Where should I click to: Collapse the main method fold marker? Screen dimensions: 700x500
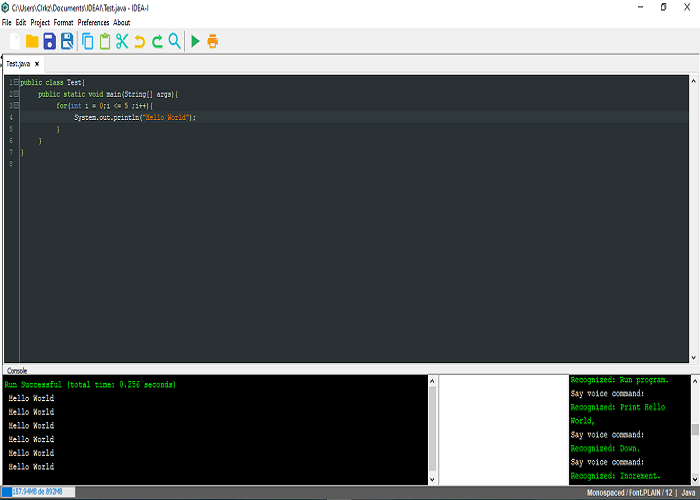16,94
